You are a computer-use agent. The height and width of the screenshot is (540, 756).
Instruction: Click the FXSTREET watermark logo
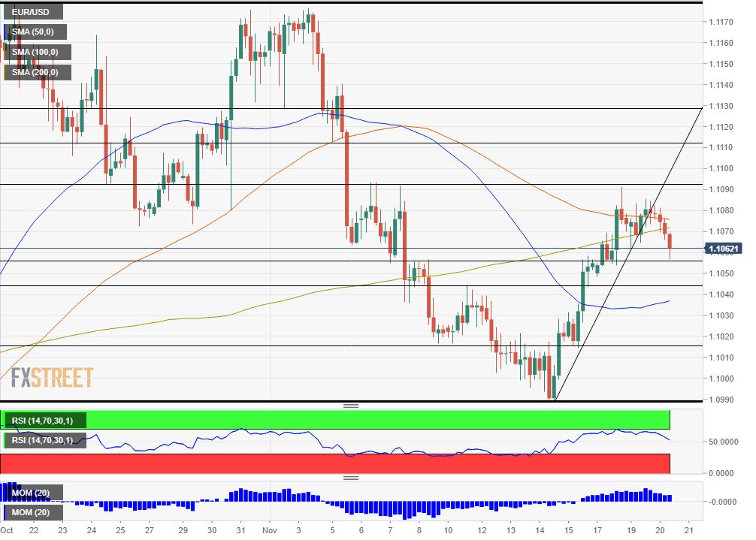(x=53, y=377)
